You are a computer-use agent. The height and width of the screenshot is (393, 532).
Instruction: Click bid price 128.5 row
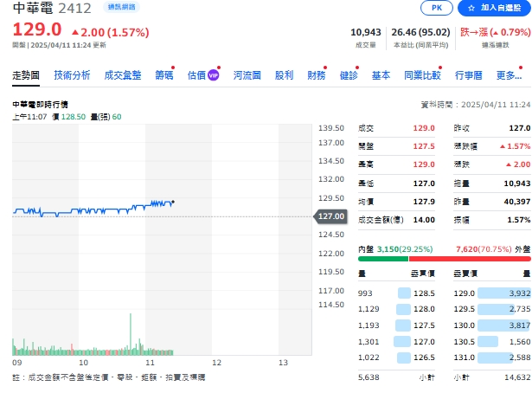(x=396, y=293)
